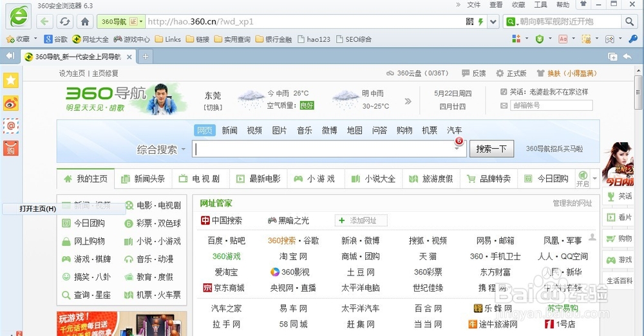Click the 换肤 skin link
The height and width of the screenshot is (336, 644).
pyautogui.click(x=566, y=73)
